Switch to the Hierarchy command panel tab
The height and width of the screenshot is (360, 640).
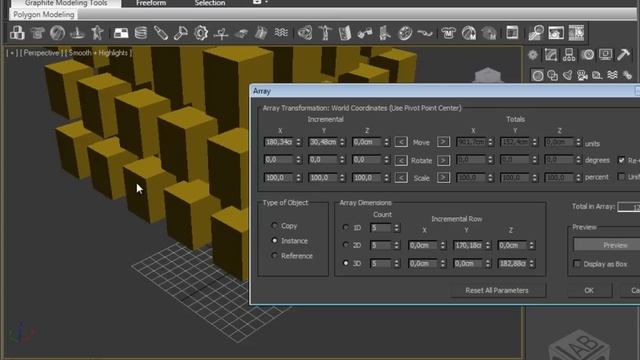point(569,55)
